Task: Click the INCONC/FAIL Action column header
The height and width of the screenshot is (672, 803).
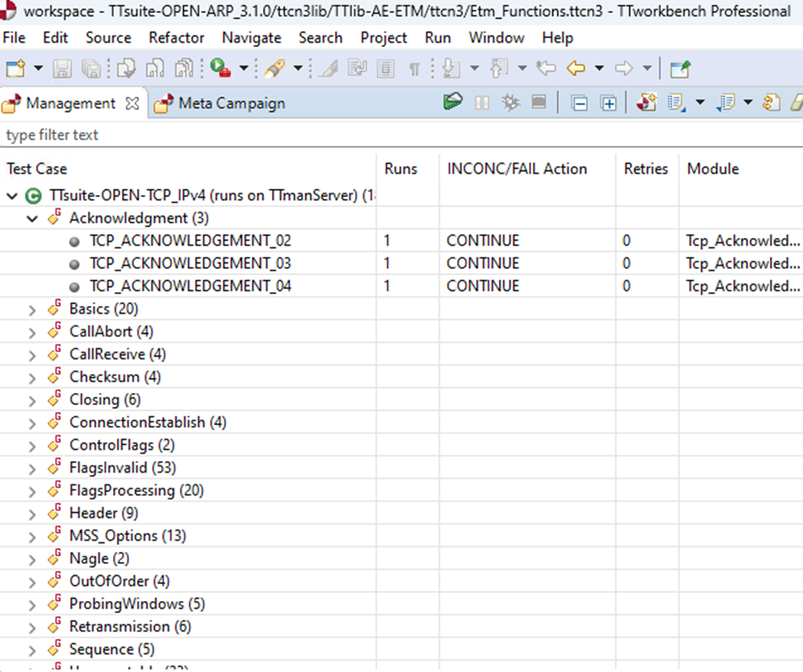Action: tap(517, 169)
